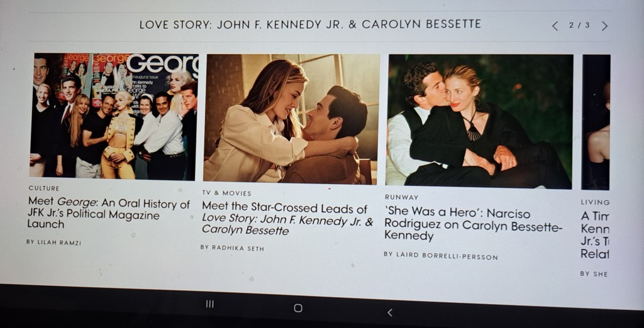
Task: Advance carousel with next arrow
Action: click(604, 26)
